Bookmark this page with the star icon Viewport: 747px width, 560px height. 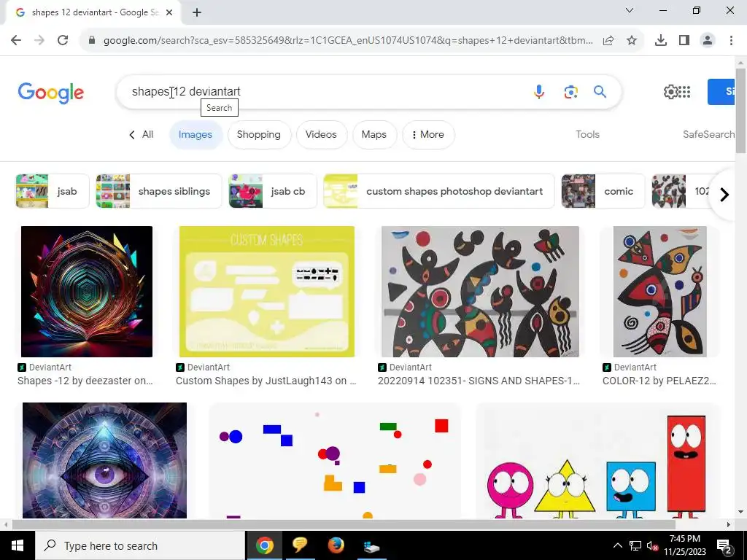click(632, 41)
